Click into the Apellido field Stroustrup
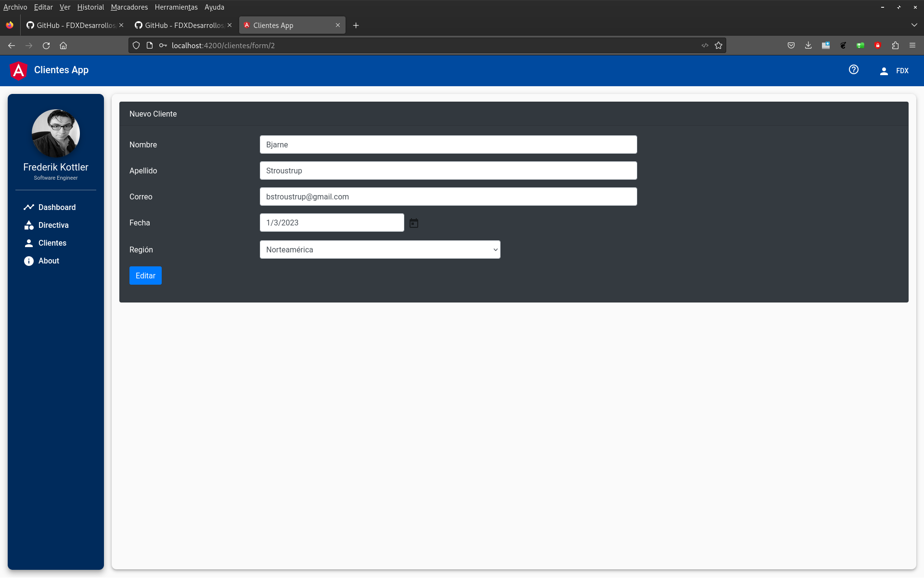The image size is (924, 578). 449,171
